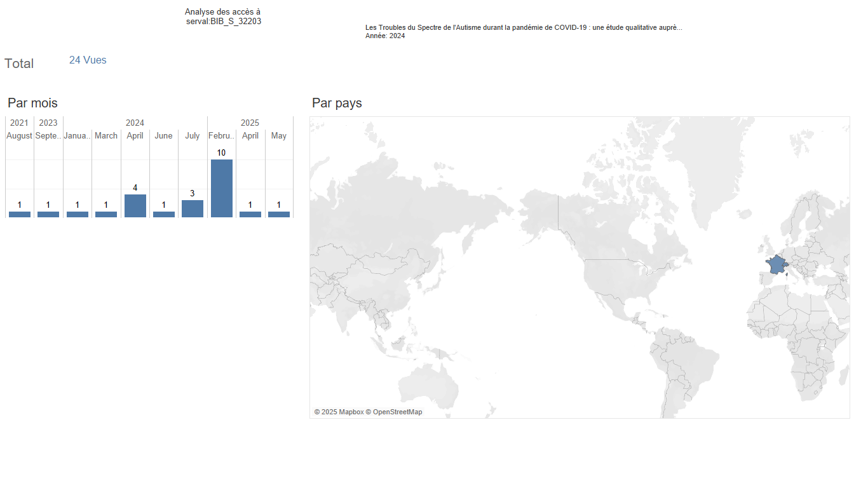Click the 2023 year header
The width and height of the screenshot is (868, 488).
[48, 123]
